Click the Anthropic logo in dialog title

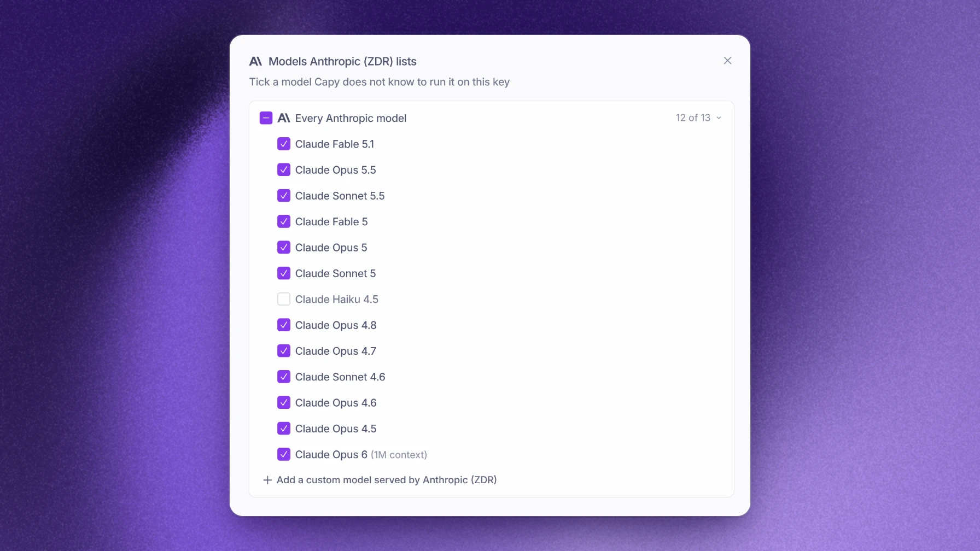click(255, 61)
